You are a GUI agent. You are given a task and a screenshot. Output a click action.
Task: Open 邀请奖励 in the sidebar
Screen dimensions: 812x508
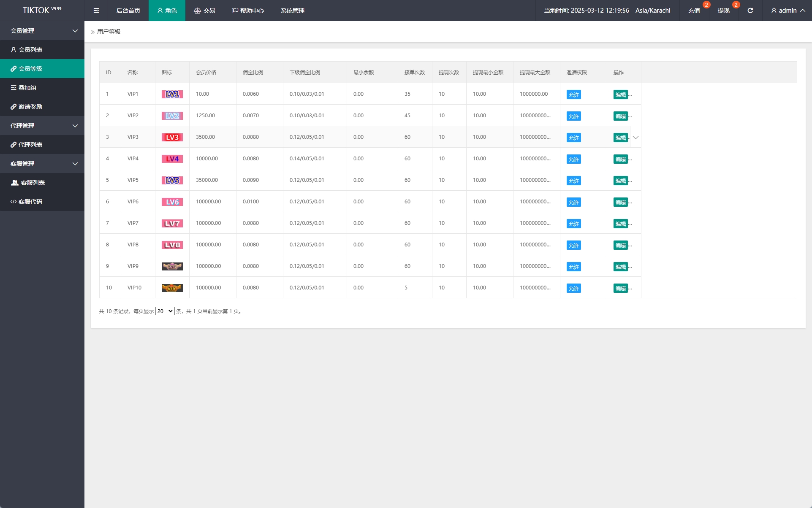click(x=30, y=107)
